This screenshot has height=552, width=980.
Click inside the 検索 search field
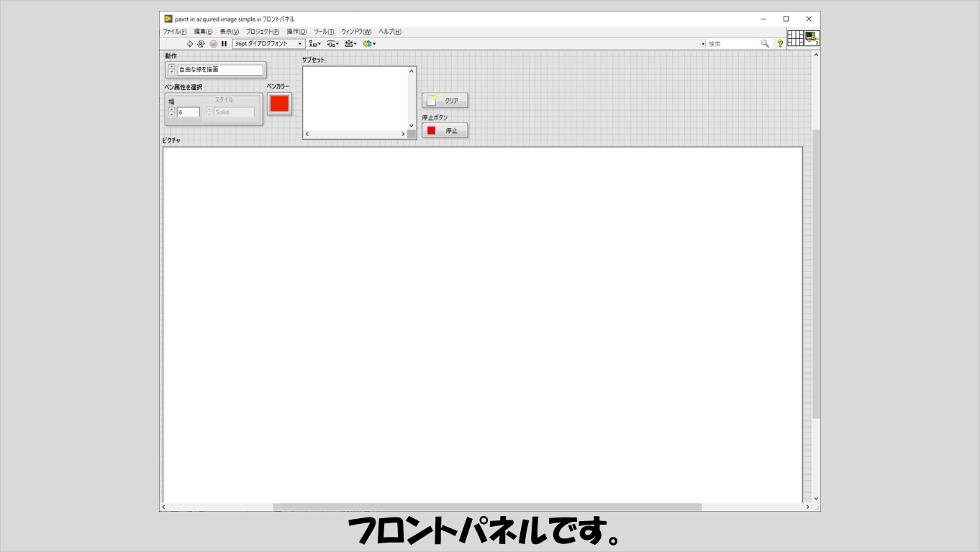coord(732,44)
